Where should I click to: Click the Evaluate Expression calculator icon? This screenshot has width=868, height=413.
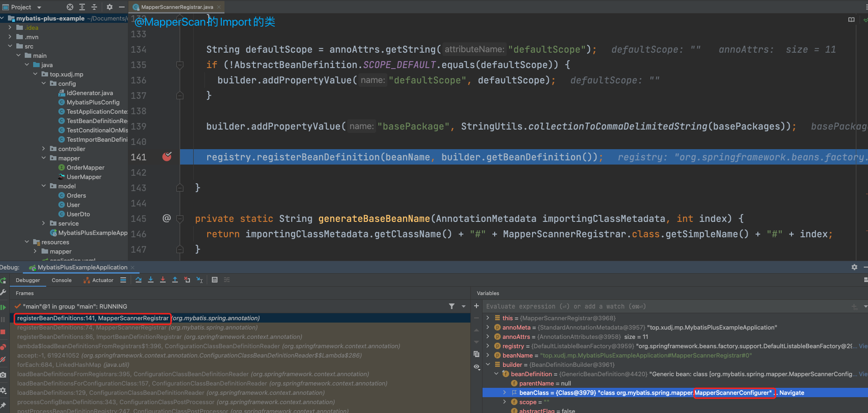(215, 280)
